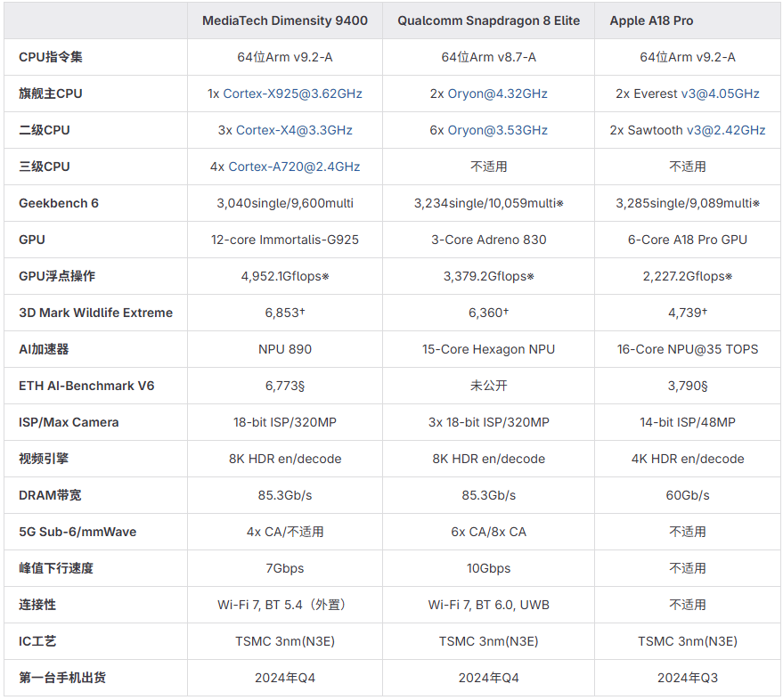Viewport: 783px width, 700px height.
Task: Open the Oryon@4.32GHz link
Action: (x=497, y=94)
